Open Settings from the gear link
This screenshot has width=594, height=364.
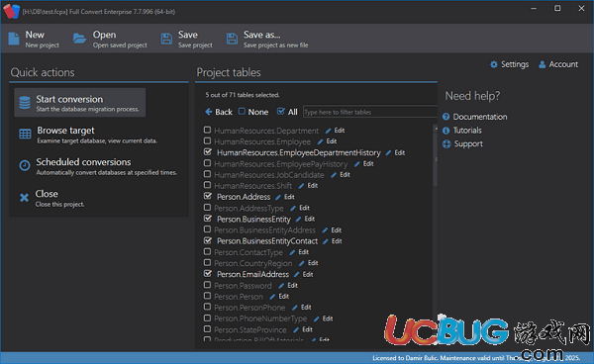click(x=509, y=64)
